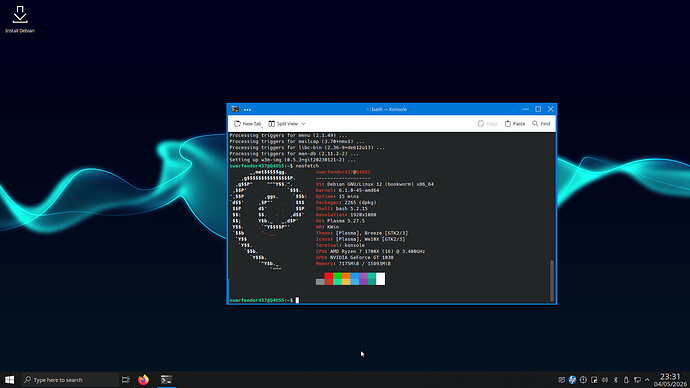Click the Task View taskbar icon
This screenshot has height=388, width=690.
pyautogui.click(x=126, y=380)
